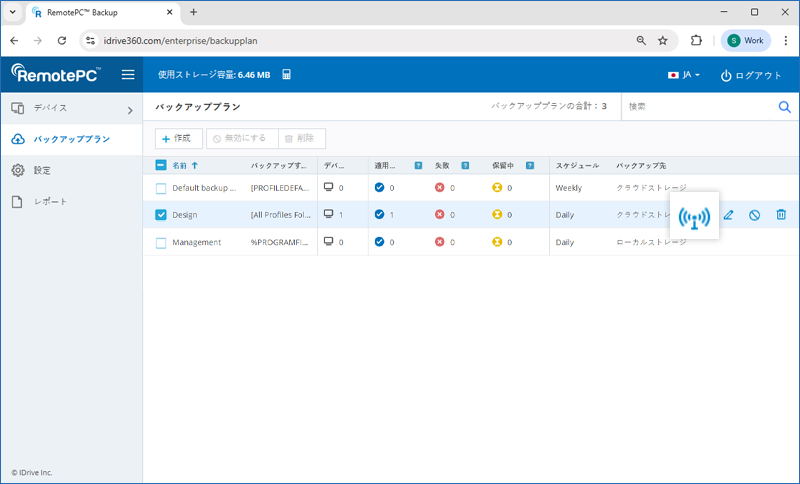Viewport: 800px width, 484px height.
Task: Click the search magnifier icon
Action: click(x=784, y=107)
